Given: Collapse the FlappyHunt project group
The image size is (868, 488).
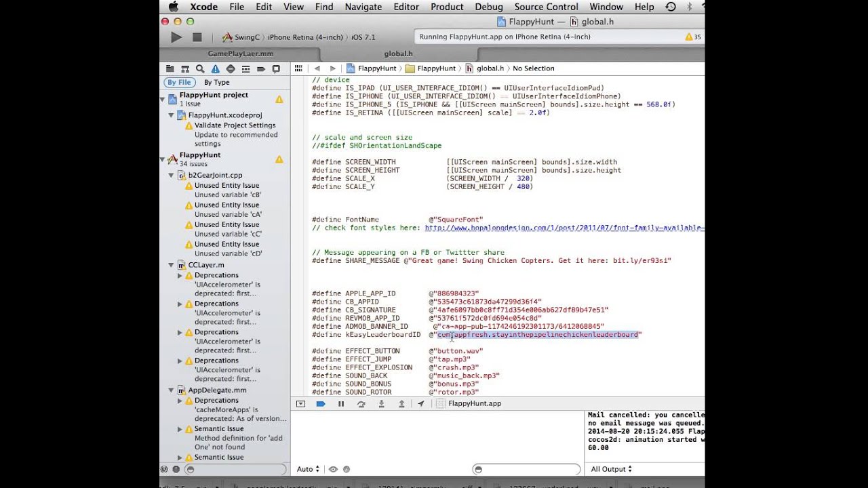Looking at the screenshot, I should 163,159.
